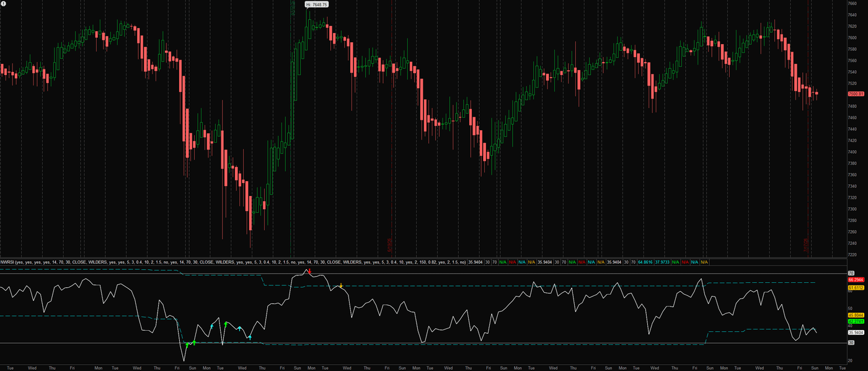The image size is (868, 371).
Task: Click the red down-arrow signal at the RSI peak
Action: [x=309, y=272]
